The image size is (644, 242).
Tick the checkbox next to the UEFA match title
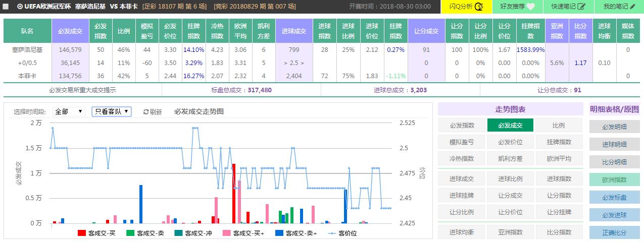(6, 7)
